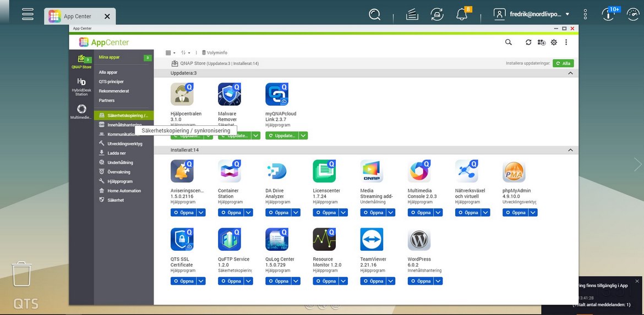
Task: Choose Home Automation category
Action: 124,191
